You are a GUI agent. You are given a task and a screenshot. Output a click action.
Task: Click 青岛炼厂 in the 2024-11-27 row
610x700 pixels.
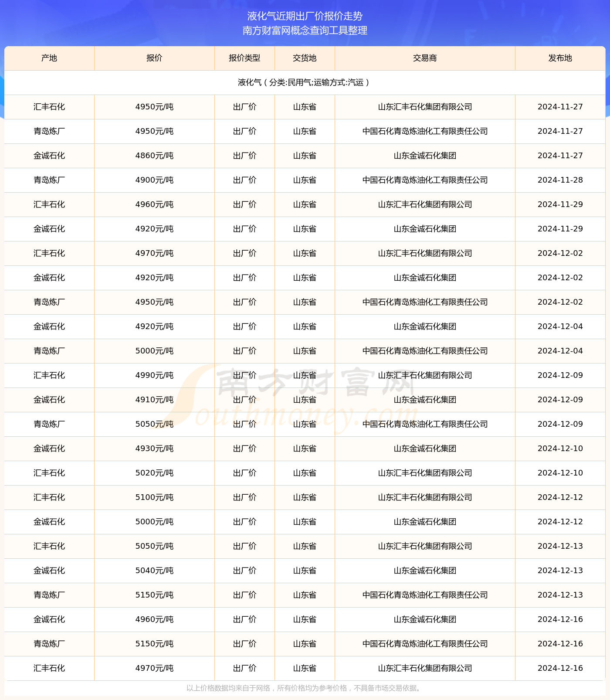49,131
